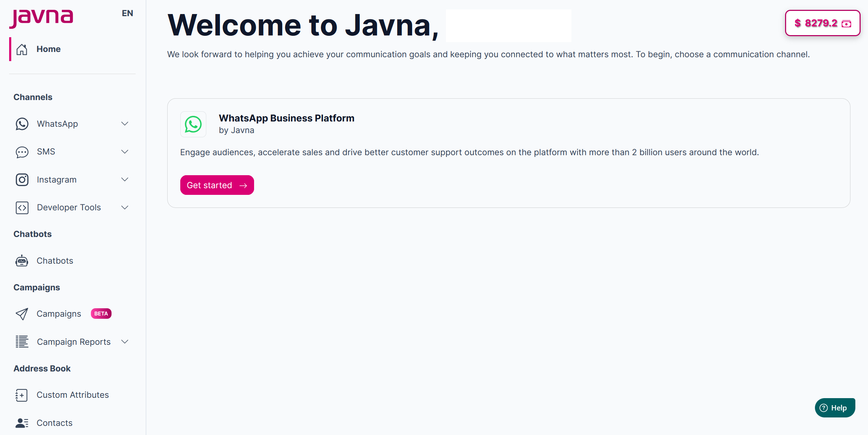Click the Chatbots robot icon
This screenshot has height=435, width=868.
pos(22,261)
